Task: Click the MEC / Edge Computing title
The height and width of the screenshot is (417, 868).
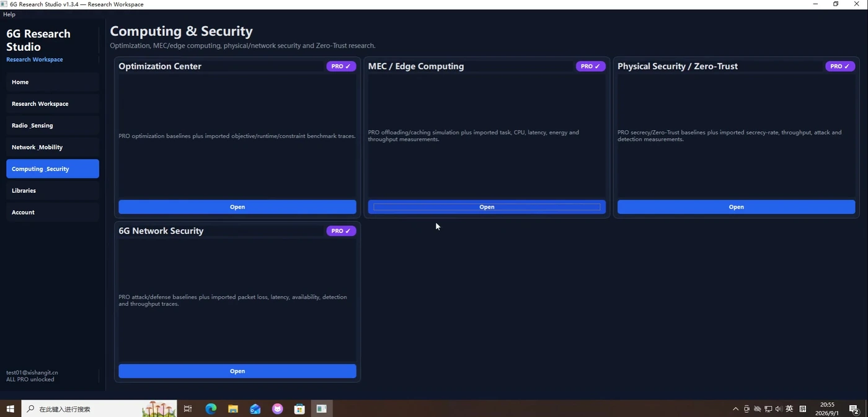Action: coord(416,66)
